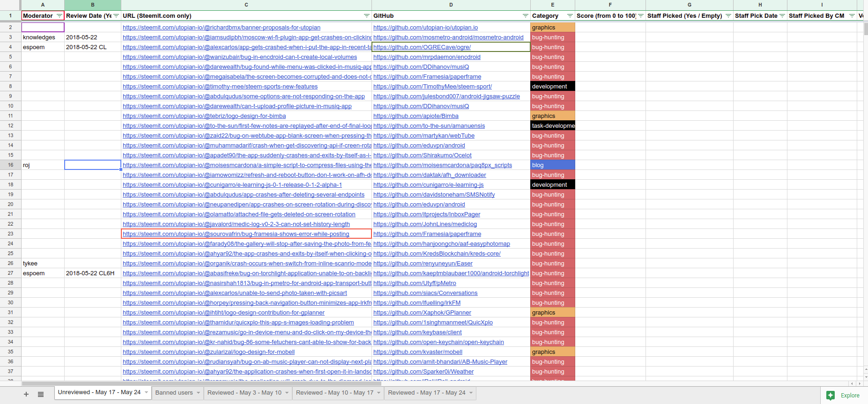Switch to Reviewed - May 17 - May 24 tab

pyautogui.click(x=426, y=393)
